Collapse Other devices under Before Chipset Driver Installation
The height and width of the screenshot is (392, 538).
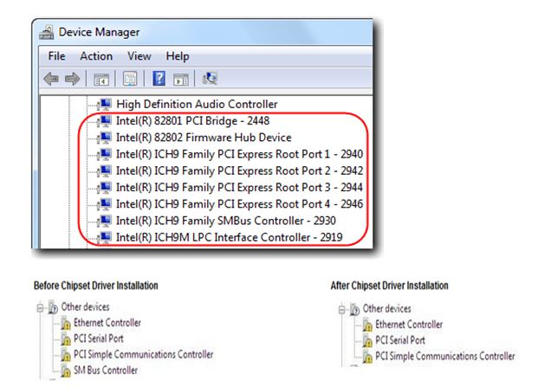[40, 308]
